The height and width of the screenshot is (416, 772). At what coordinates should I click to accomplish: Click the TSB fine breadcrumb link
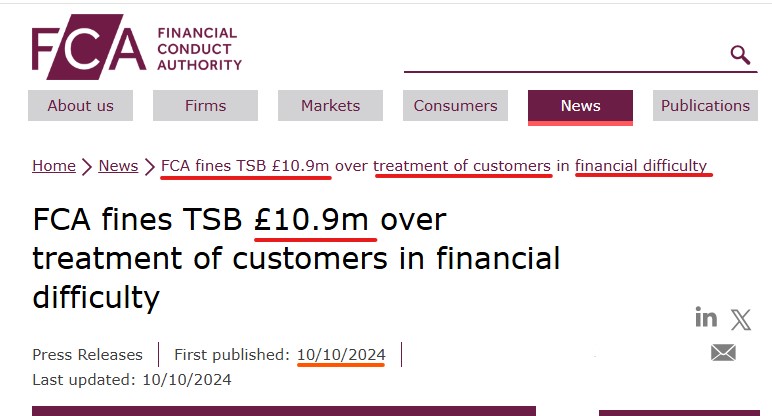[x=434, y=166]
